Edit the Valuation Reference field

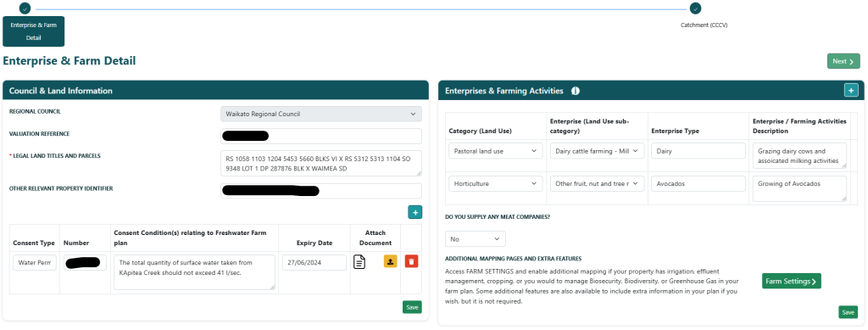321,137
